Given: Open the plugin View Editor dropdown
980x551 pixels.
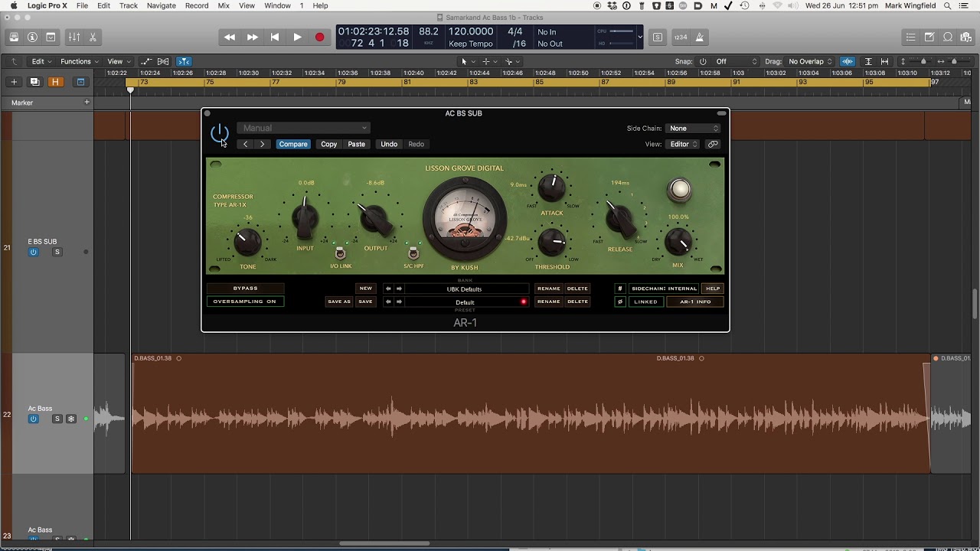Looking at the screenshot, I should click(x=683, y=144).
